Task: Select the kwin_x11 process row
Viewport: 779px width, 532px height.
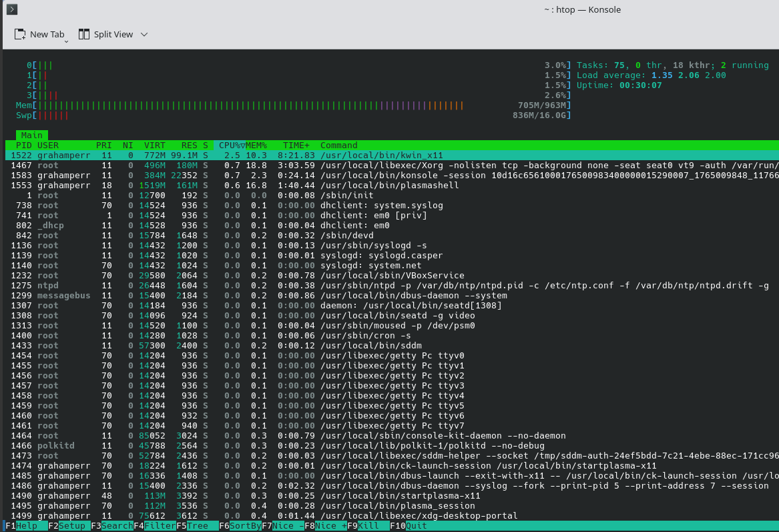Action: click(x=381, y=156)
